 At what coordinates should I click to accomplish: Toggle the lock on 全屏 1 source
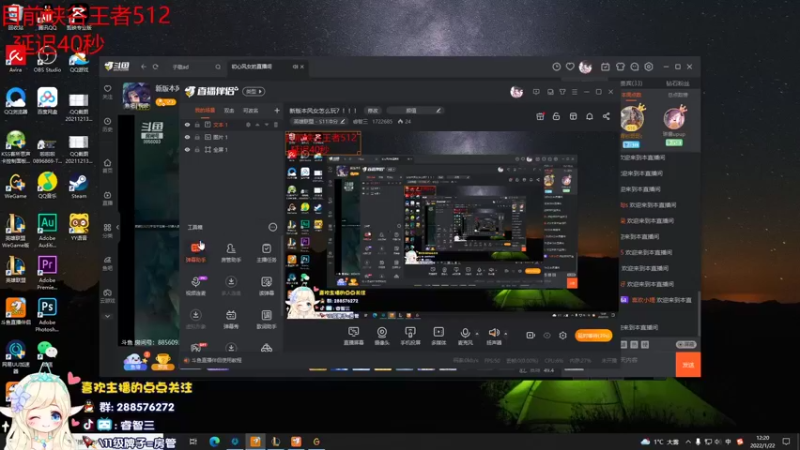click(197, 149)
